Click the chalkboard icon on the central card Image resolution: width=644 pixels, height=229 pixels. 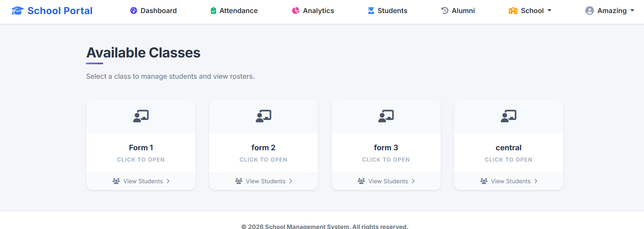(508, 116)
